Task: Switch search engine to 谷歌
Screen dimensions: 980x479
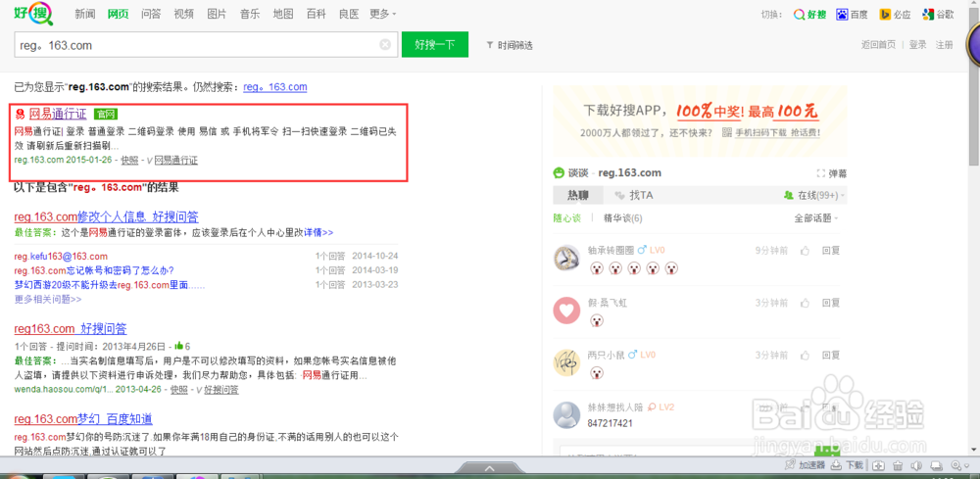Action: [938, 15]
